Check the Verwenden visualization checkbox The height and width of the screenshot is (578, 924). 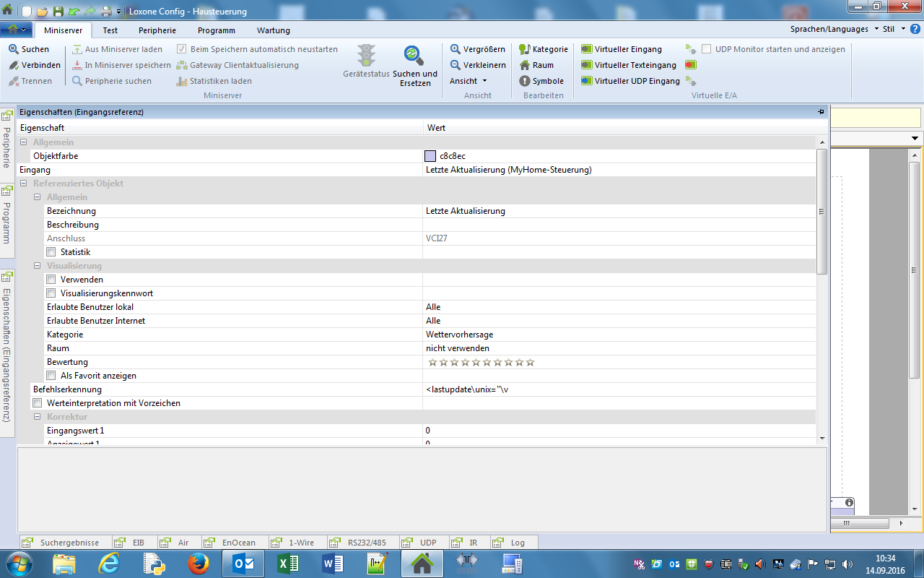[51, 280]
